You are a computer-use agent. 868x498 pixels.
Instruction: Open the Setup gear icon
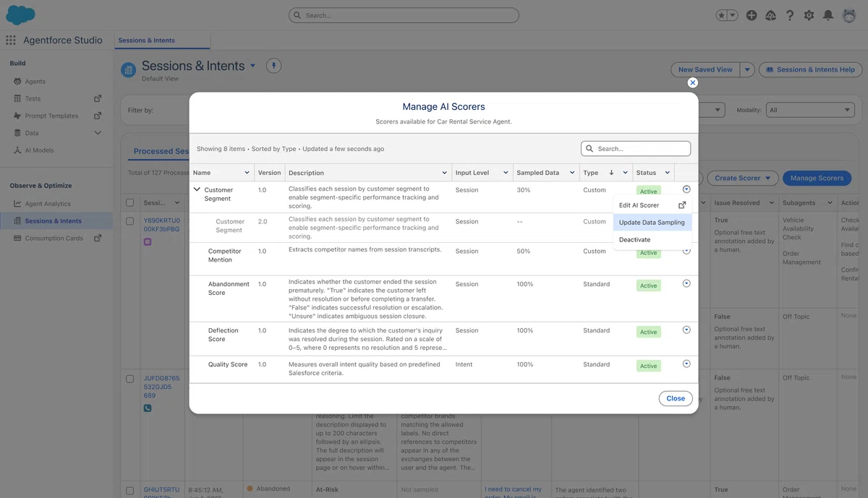coord(809,15)
